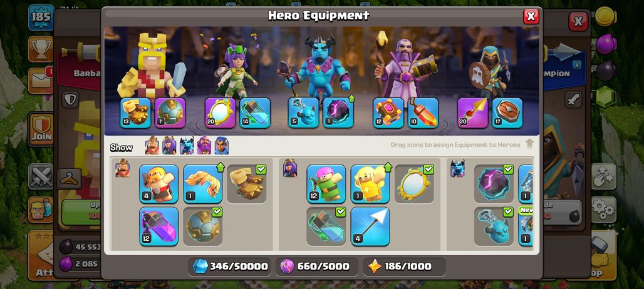The width and height of the screenshot is (644, 289).
Task: Select the checked Invisibility Vial equipment item
Action: [x=326, y=226]
